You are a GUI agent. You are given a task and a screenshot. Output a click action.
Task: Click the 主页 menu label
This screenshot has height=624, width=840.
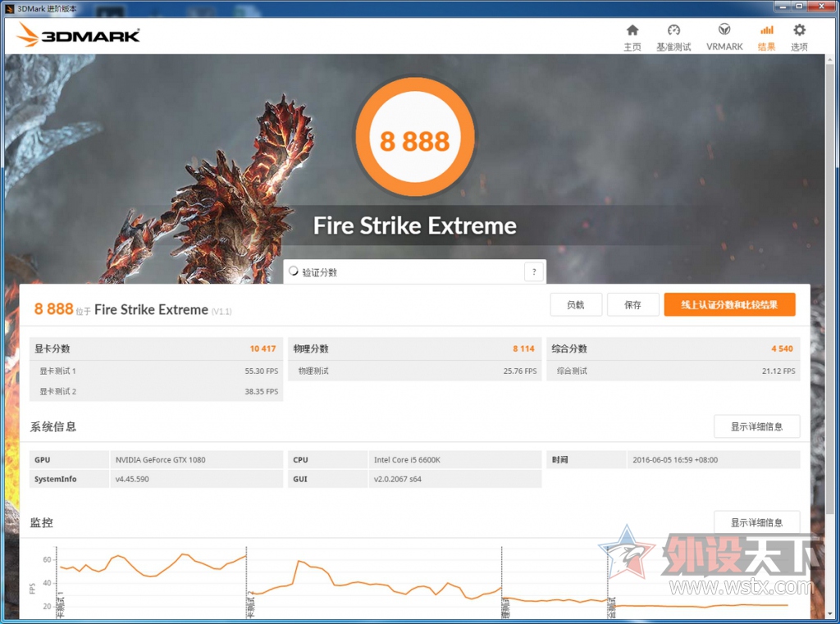point(632,47)
